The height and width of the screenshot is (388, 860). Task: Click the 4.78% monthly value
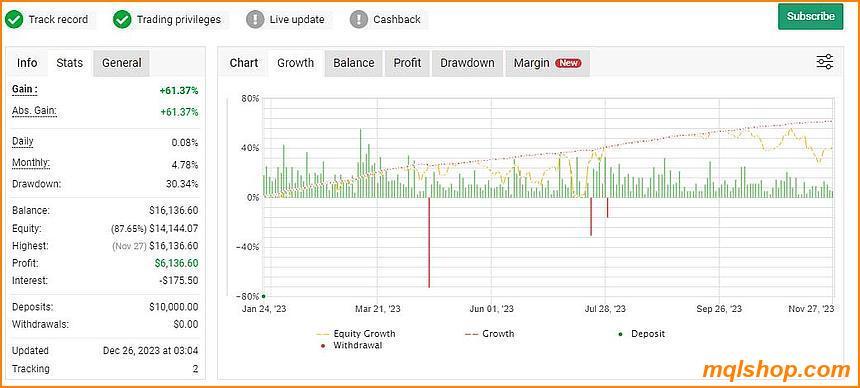pos(185,165)
